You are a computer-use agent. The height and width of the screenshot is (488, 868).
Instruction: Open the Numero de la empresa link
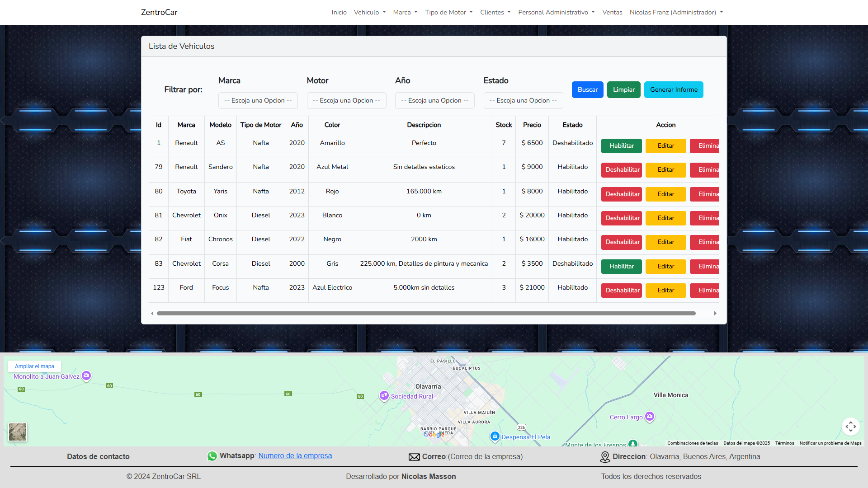coord(295,455)
